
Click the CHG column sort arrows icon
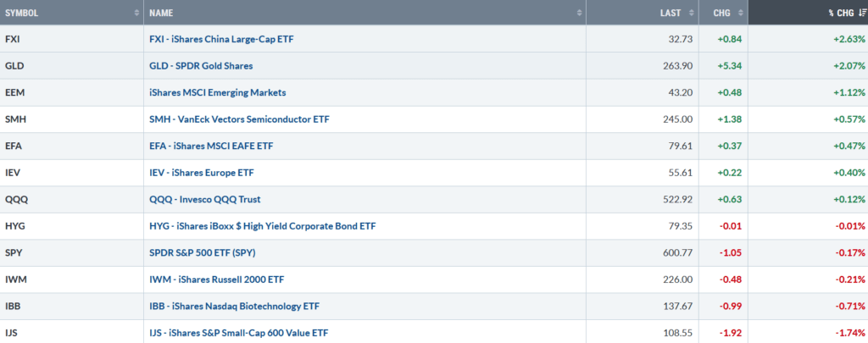pos(741,13)
